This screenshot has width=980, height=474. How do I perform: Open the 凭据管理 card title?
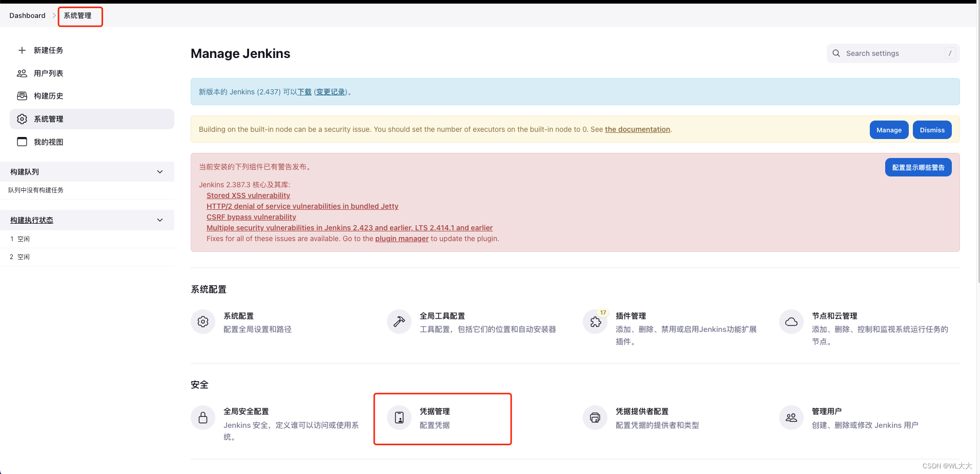point(435,411)
